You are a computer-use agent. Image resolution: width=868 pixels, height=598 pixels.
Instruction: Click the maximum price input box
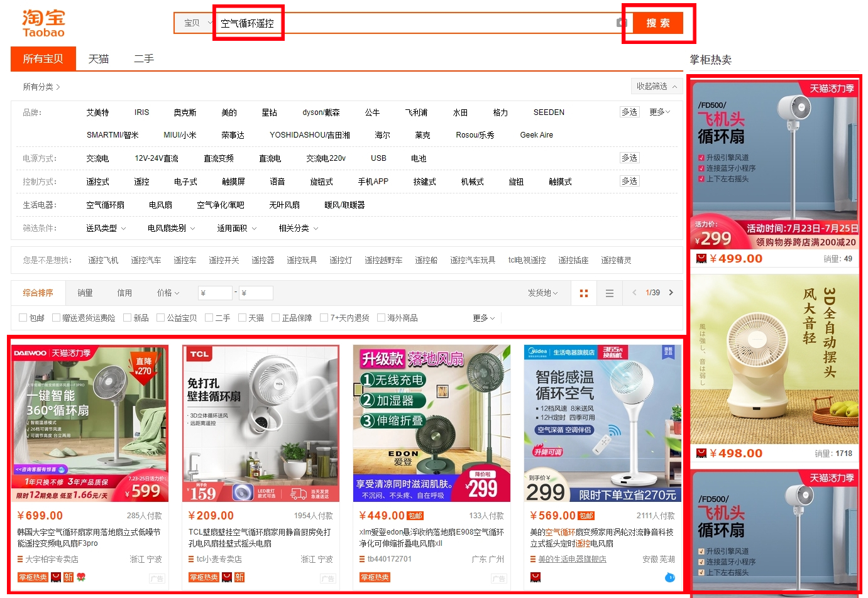(x=256, y=293)
